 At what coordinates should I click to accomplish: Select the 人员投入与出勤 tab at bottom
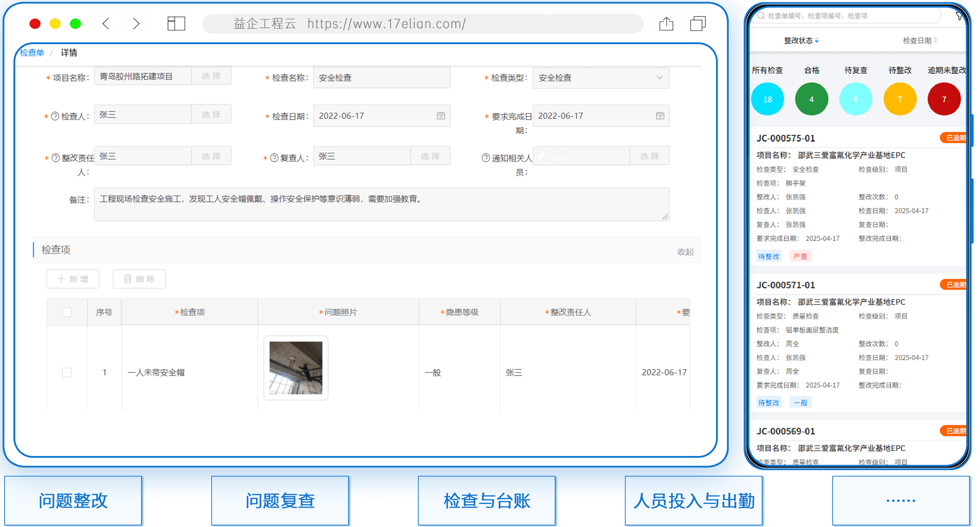694,501
